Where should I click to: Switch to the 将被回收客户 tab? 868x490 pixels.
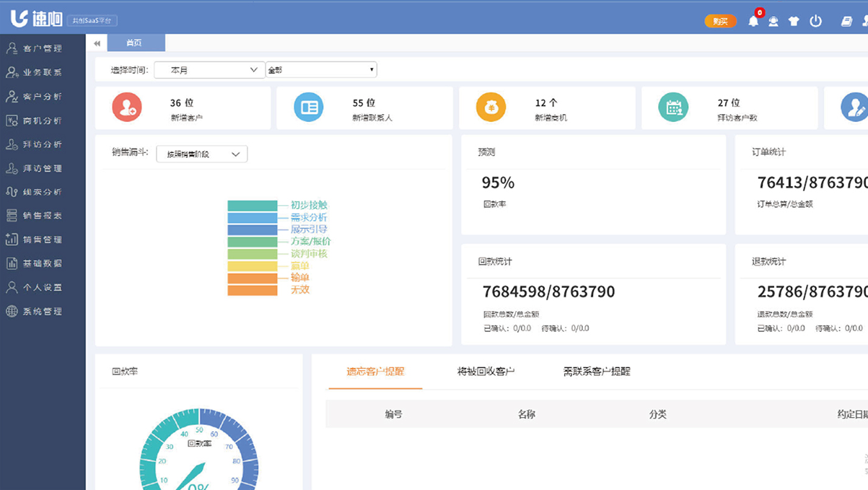(486, 372)
